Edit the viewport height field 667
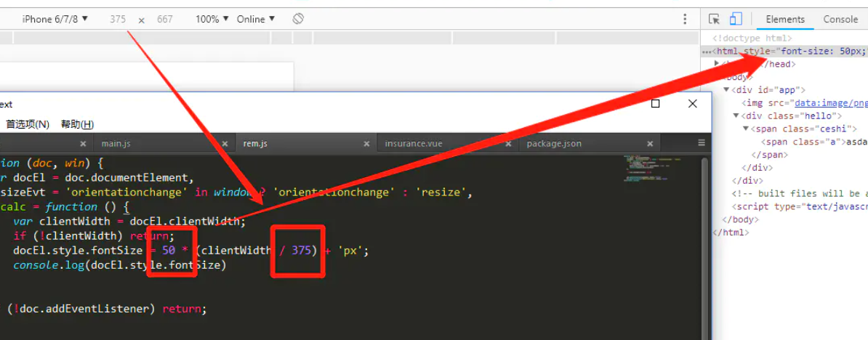This screenshot has width=868, height=340. [x=164, y=20]
